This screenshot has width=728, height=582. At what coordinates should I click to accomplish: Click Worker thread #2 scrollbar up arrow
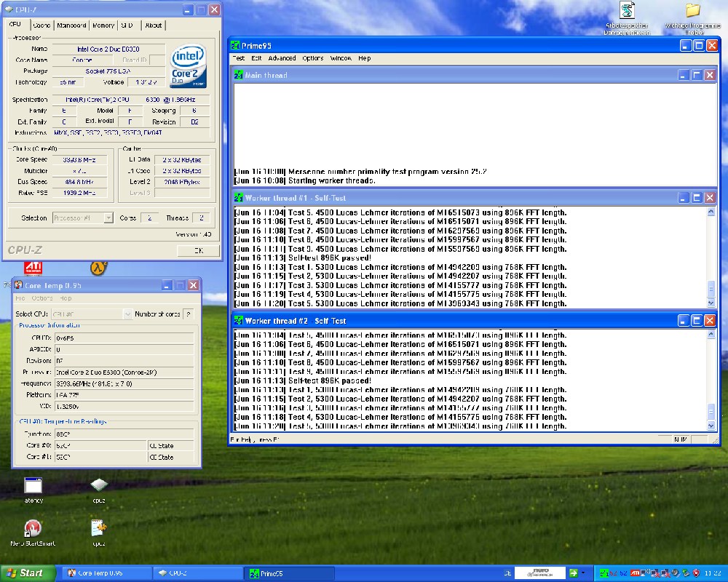(x=711, y=334)
